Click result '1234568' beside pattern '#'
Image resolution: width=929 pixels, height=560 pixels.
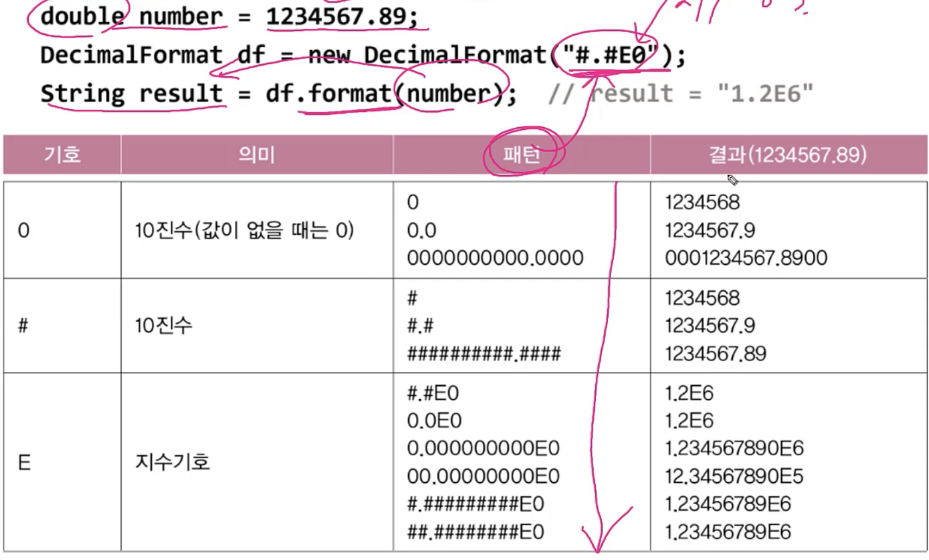tap(702, 298)
